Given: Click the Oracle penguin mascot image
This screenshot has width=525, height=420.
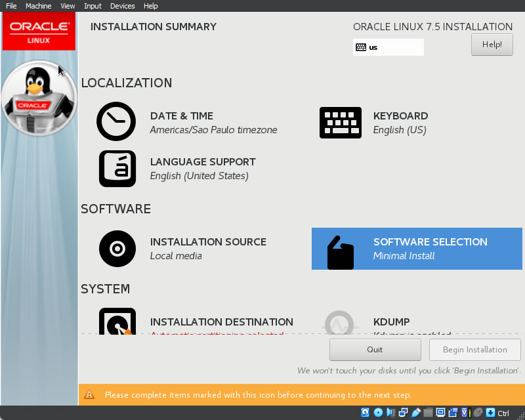Looking at the screenshot, I should coord(39,98).
